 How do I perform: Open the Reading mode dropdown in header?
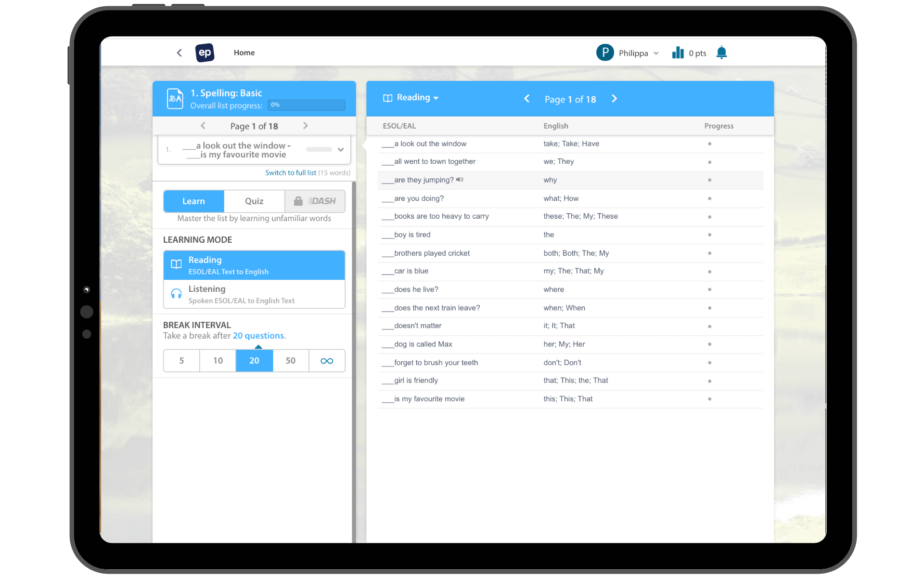tap(411, 98)
